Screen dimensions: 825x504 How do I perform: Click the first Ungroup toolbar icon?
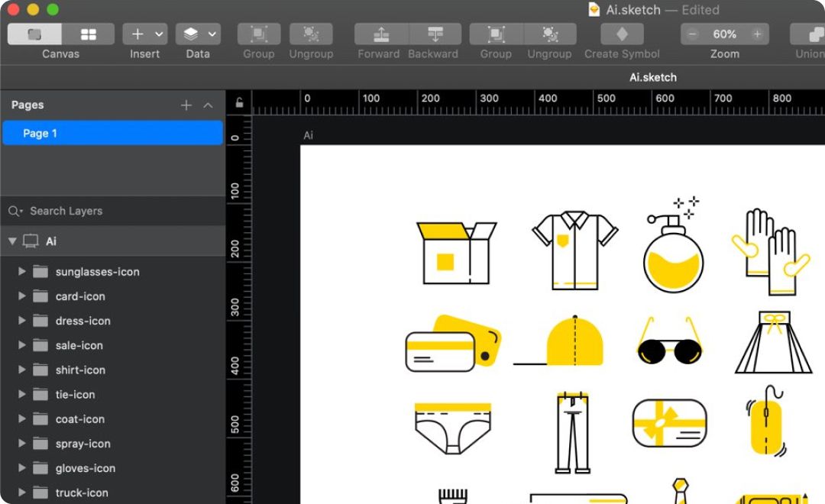[x=311, y=34]
